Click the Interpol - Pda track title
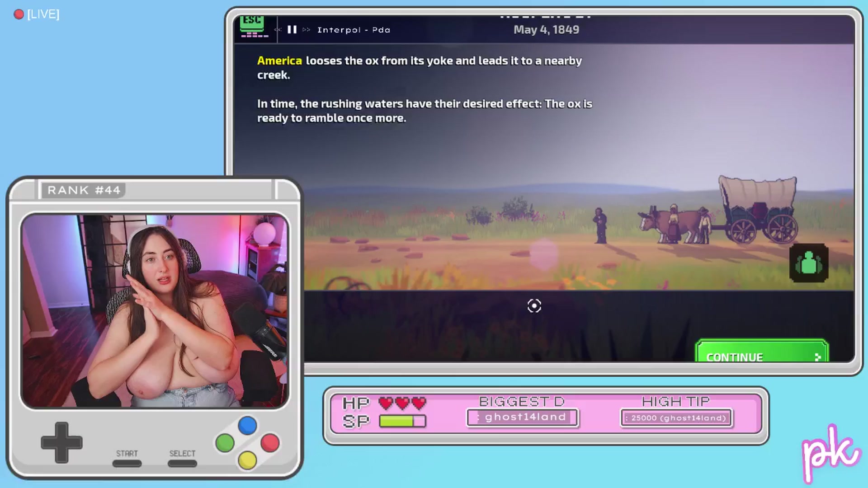 (x=354, y=30)
